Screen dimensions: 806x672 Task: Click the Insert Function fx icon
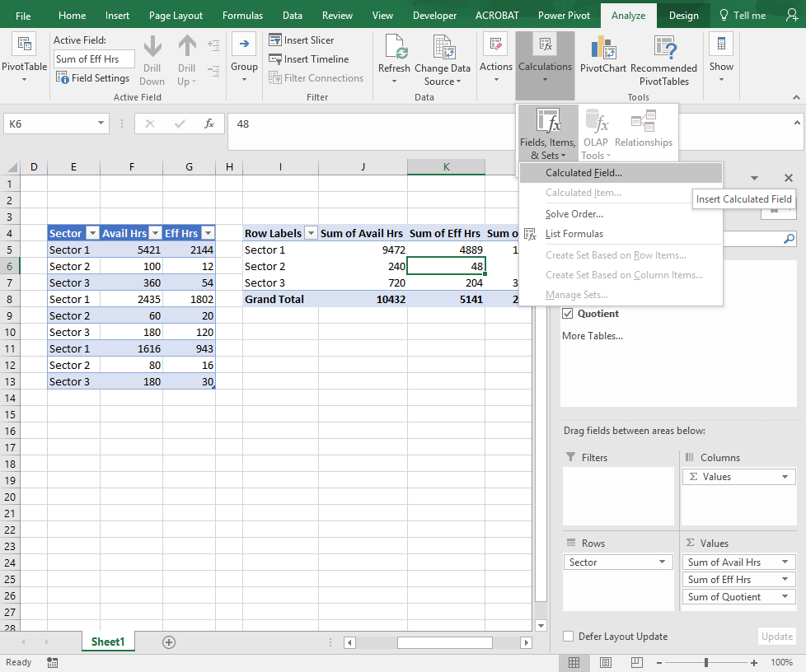coord(209,124)
